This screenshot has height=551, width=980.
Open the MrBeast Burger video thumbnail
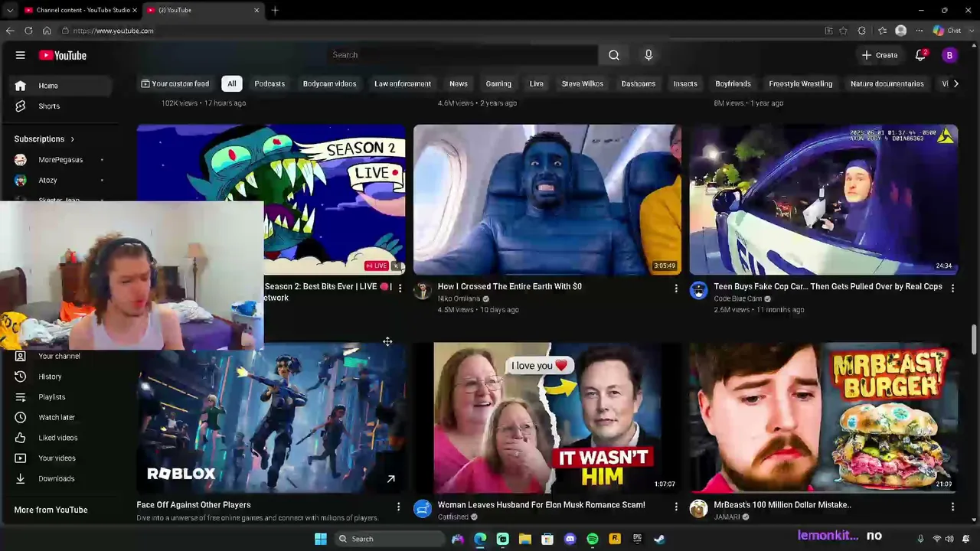824,417
